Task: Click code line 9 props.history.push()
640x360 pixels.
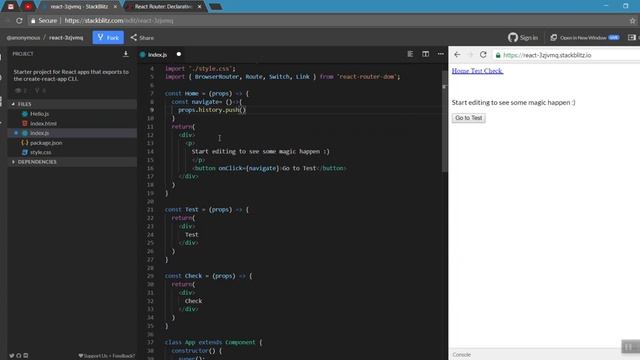Action: point(212,110)
